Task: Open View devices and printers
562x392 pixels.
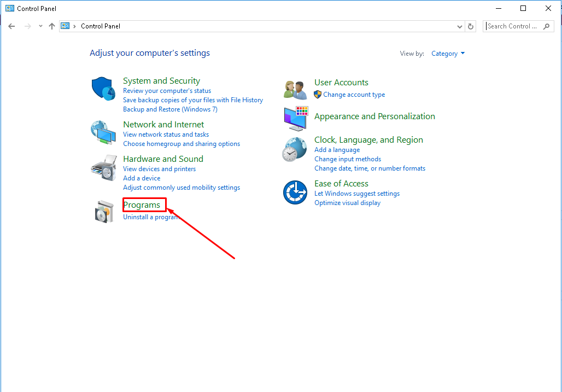Action: (160, 169)
